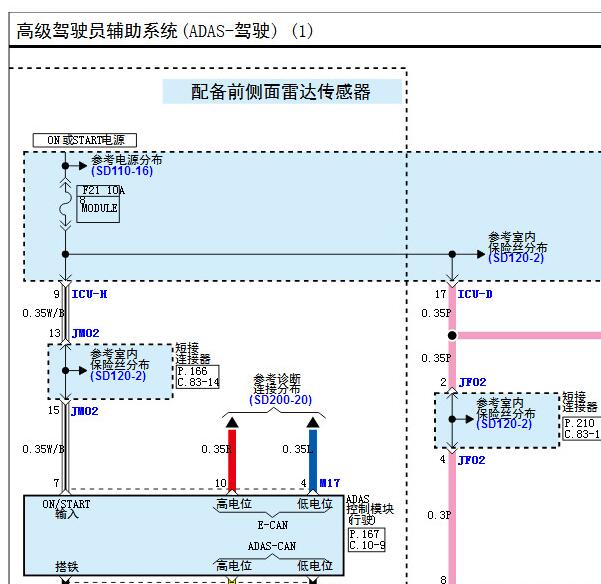Click pin number 10 on red wire
Viewport: 601px width, 584px height.
pos(221,483)
